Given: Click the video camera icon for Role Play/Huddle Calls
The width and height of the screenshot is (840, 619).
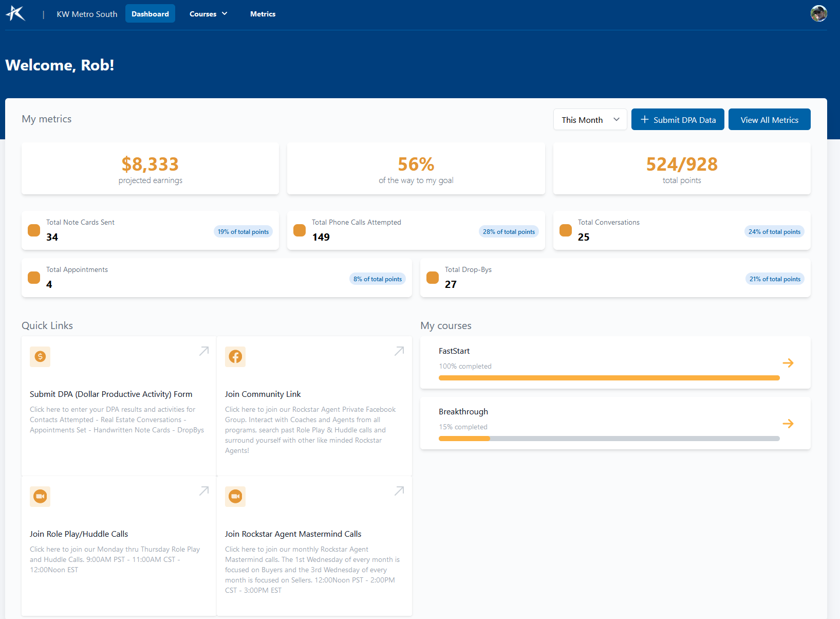Looking at the screenshot, I should coord(40,497).
